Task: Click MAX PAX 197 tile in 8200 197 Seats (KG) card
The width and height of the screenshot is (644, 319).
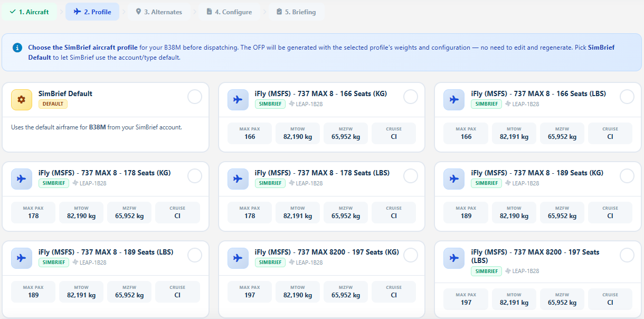Action: [x=250, y=292]
